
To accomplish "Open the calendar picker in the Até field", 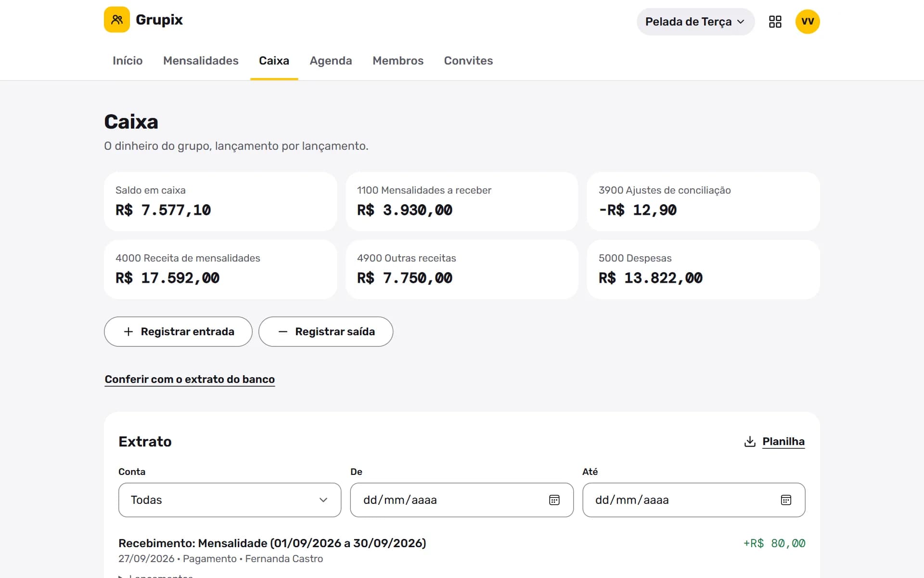I will point(786,500).
